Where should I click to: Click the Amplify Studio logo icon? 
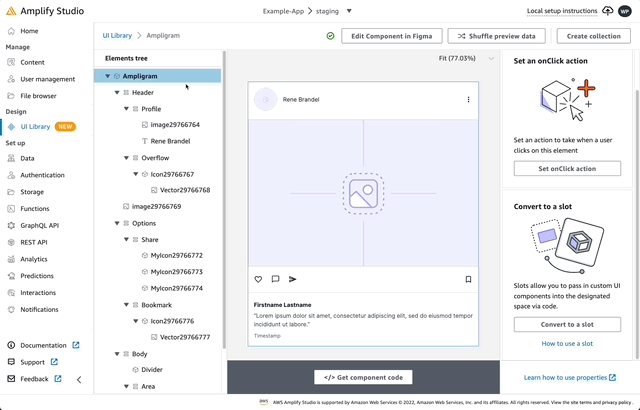tap(11, 11)
